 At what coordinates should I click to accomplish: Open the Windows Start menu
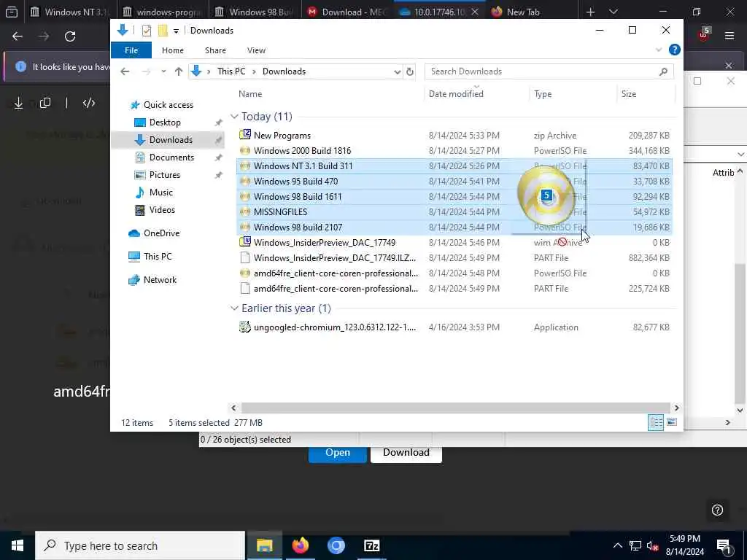(18, 545)
